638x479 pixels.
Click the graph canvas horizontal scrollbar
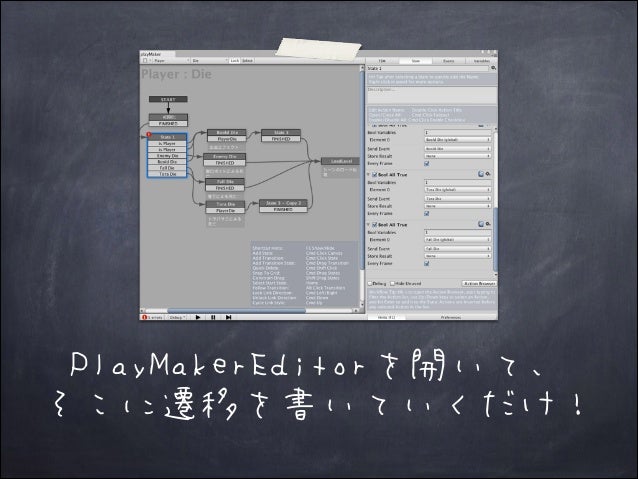point(236,311)
